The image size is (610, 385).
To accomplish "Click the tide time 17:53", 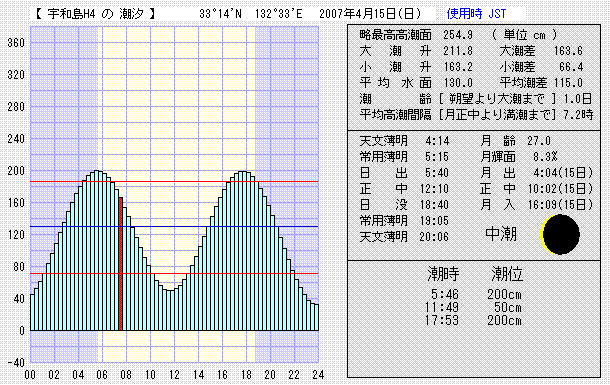I will (442, 320).
